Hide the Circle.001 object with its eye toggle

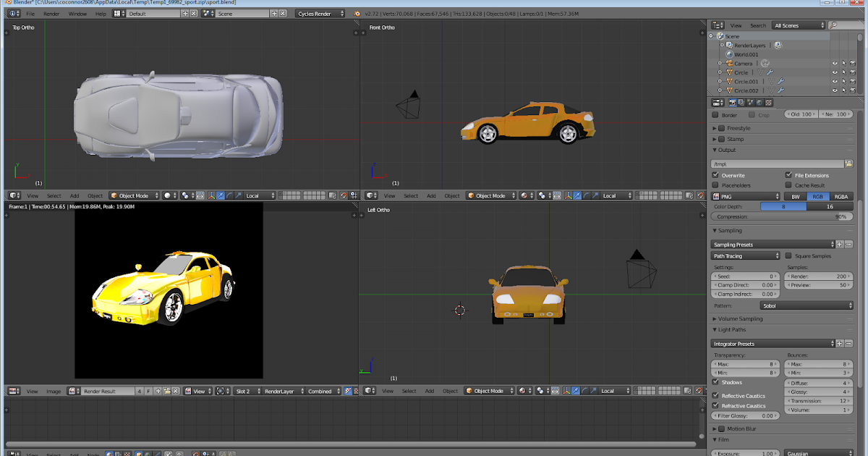click(x=835, y=81)
